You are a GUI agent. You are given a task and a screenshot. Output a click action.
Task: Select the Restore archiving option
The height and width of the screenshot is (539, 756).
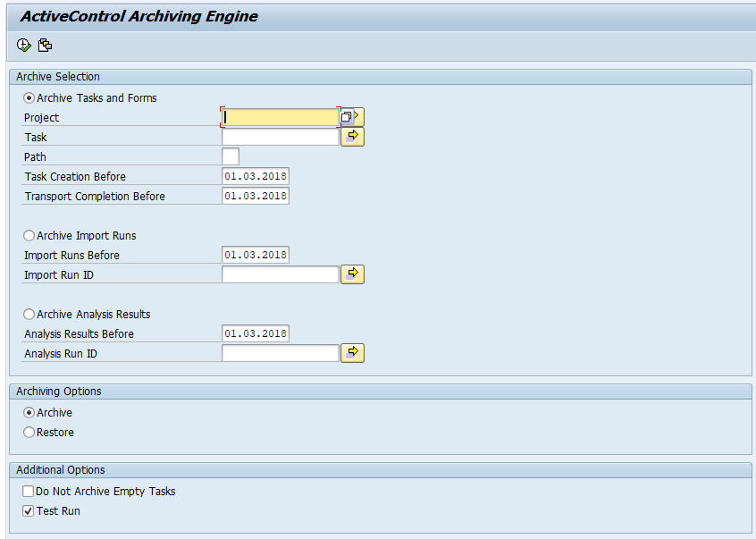29,432
